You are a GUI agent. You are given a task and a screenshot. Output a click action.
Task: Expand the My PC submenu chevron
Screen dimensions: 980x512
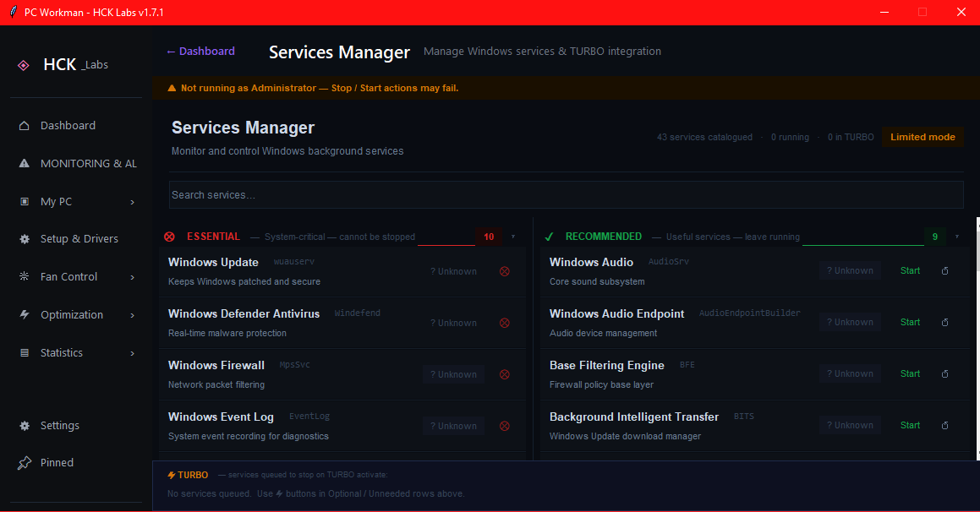tap(133, 202)
